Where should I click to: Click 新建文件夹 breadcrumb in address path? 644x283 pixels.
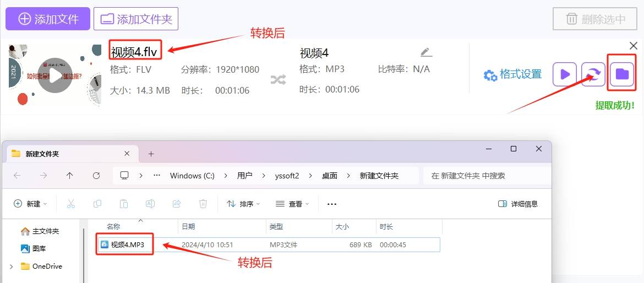pos(379,176)
